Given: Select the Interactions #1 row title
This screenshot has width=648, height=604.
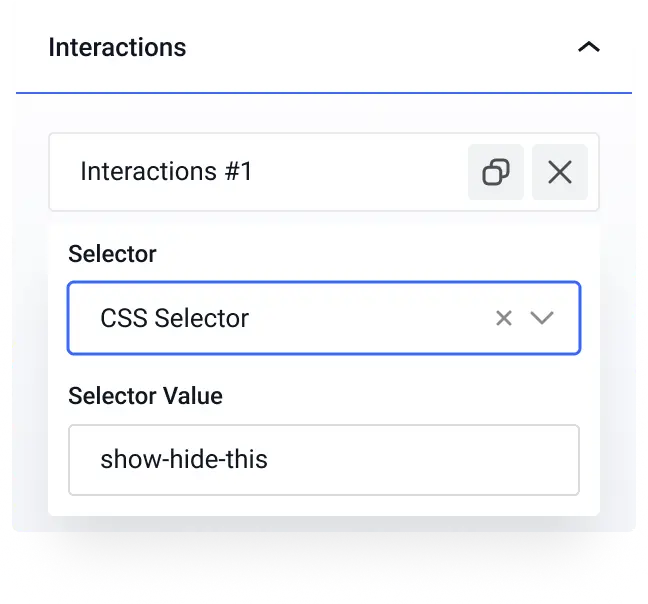Looking at the screenshot, I should pos(166,171).
